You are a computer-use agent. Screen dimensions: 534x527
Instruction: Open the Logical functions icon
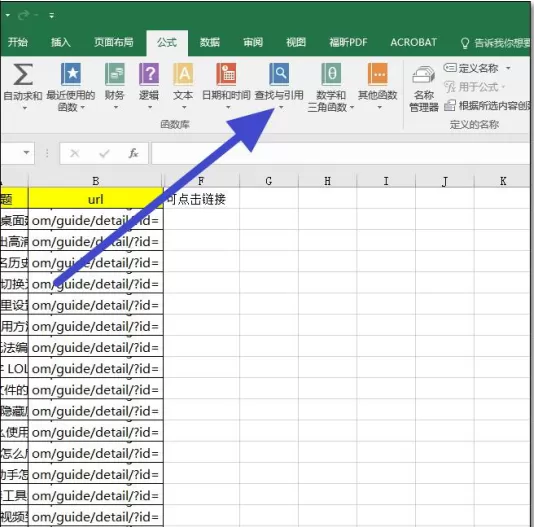pos(149,74)
